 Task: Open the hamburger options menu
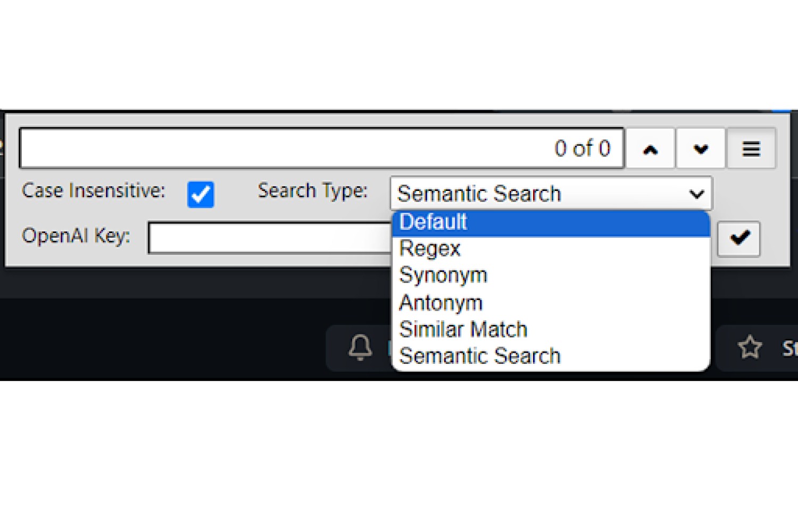click(751, 148)
